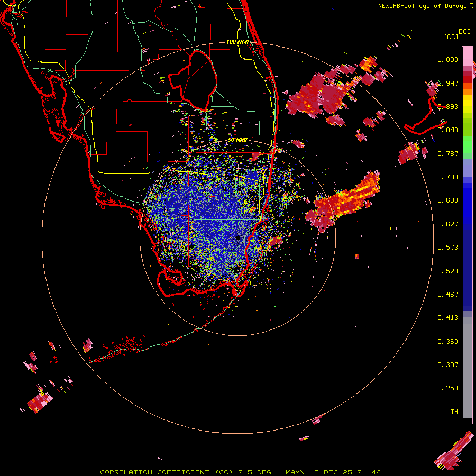Viewport: 476px width, 476px height.
Task: Select the 0.307 color scale value
Action: pos(448,365)
